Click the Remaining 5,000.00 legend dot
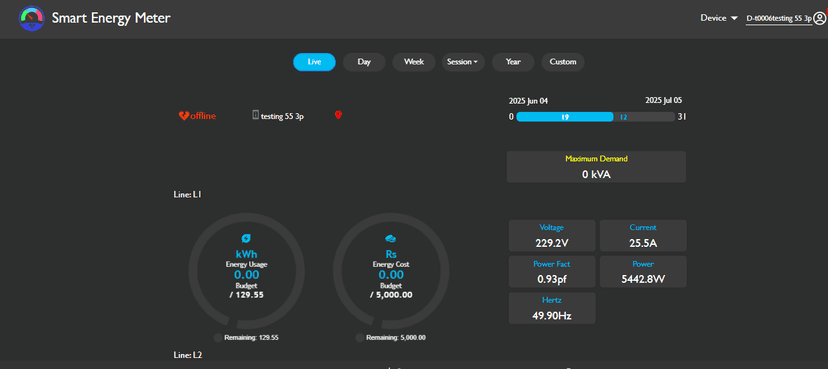Viewport: 828px width, 369px height. 360,337
